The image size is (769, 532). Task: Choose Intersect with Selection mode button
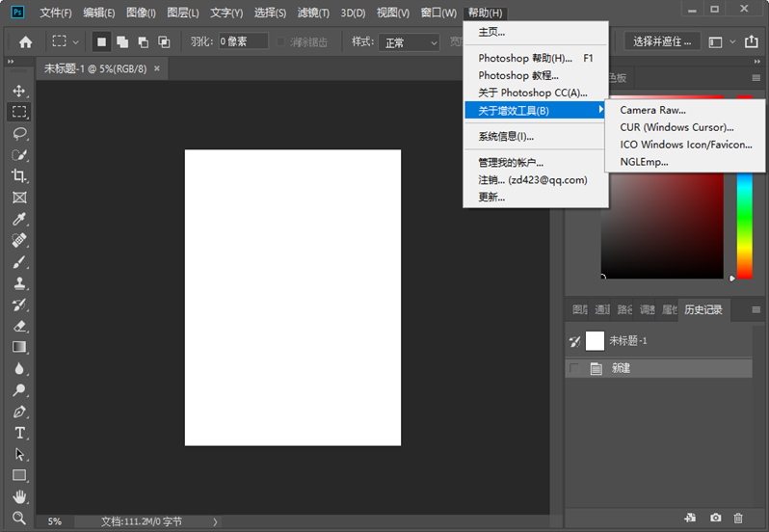[x=164, y=42]
